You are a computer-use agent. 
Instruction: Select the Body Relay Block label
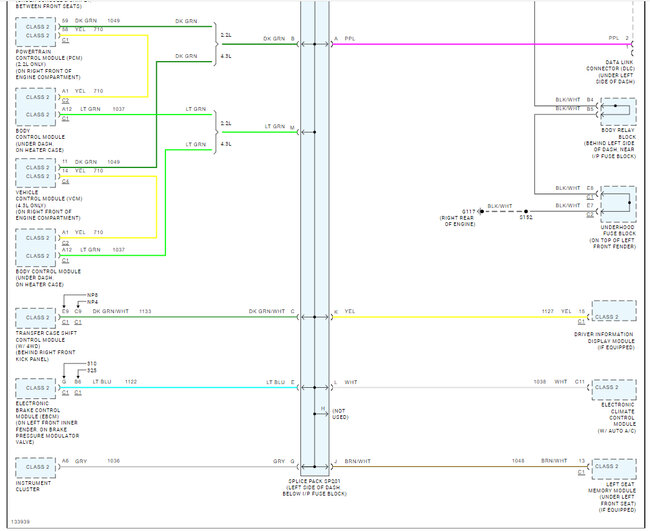click(610, 143)
